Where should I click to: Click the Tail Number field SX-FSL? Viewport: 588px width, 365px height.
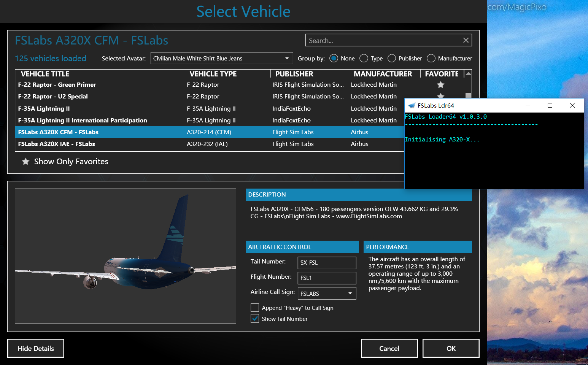click(x=327, y=263)
